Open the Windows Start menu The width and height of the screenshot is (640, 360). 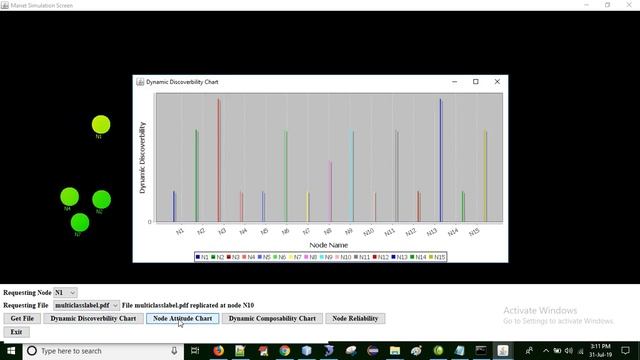[11, 351]
